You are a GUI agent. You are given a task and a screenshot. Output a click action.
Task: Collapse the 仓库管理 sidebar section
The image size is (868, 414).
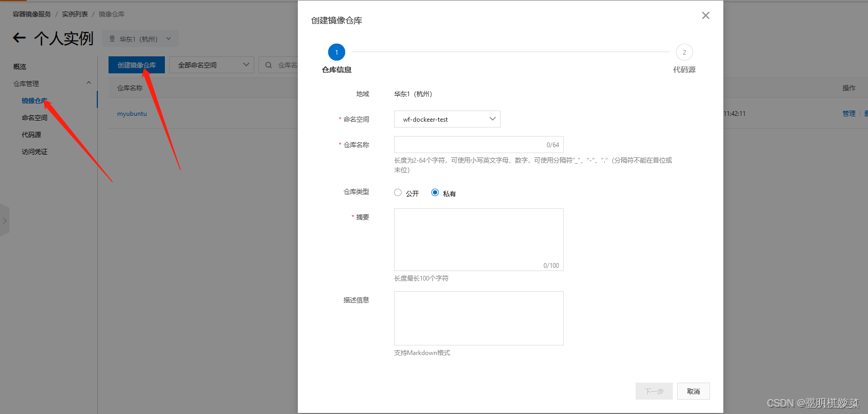[89, 83]
